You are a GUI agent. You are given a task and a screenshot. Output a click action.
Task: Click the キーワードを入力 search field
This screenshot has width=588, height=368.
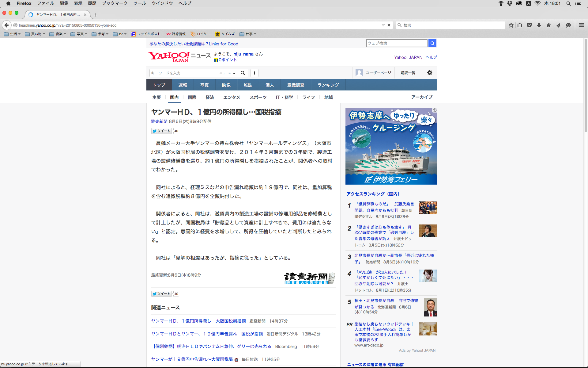(x=183, y=73)
